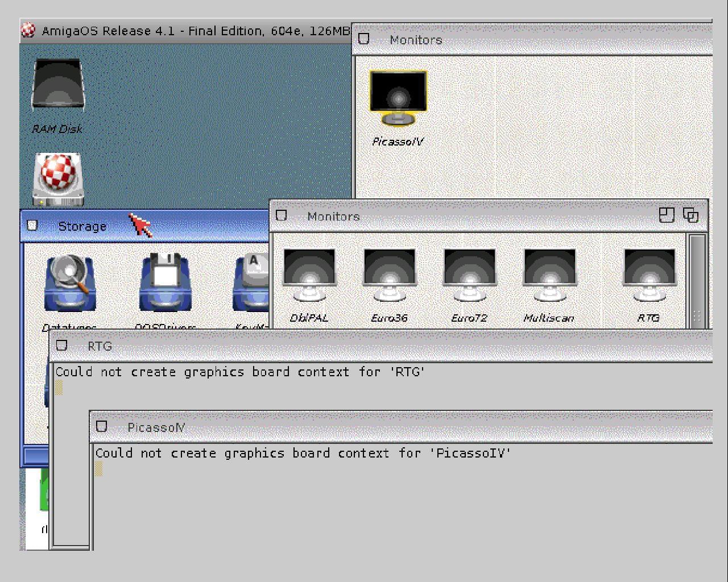The image size is (728, 582).
Task: Close the upper Monitors window
Action: pos(364,39)
